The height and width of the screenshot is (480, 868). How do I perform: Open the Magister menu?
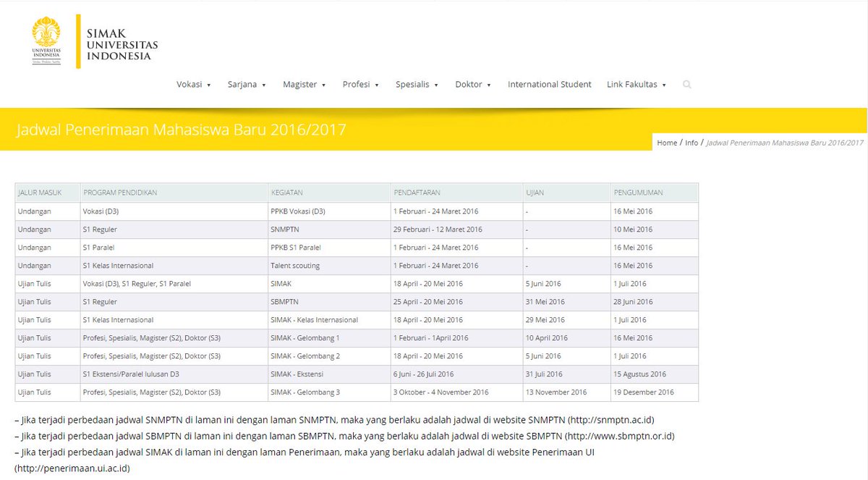pyautogui.click(x=305, y=85)
